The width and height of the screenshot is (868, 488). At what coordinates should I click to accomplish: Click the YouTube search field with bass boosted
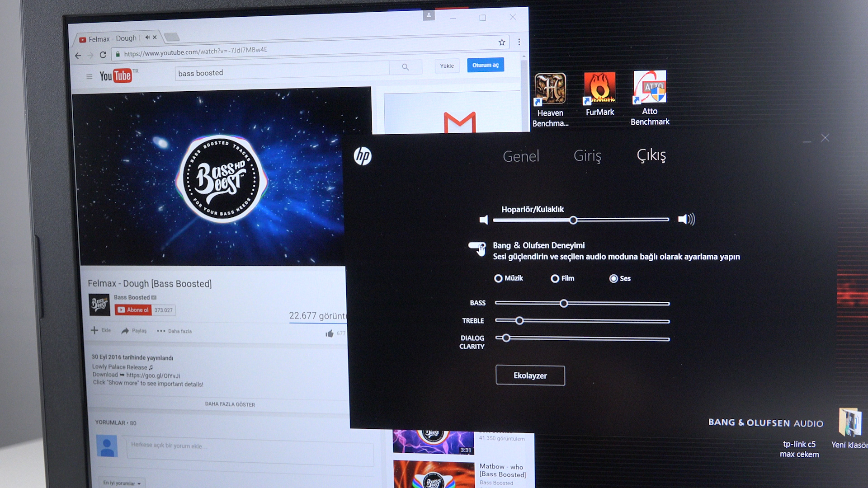[282, 71]
